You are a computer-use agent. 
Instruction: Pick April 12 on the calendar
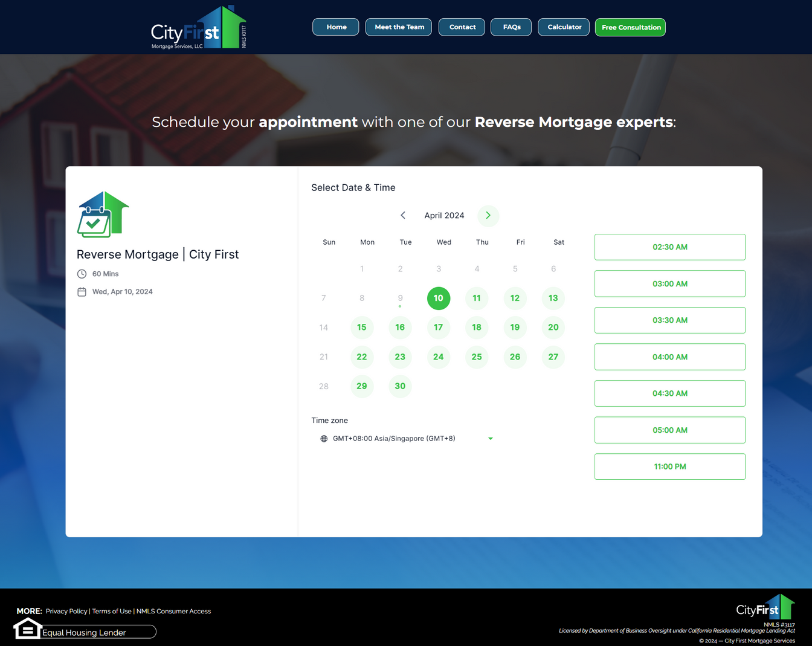pyautogui.click(x=515, y=298)
